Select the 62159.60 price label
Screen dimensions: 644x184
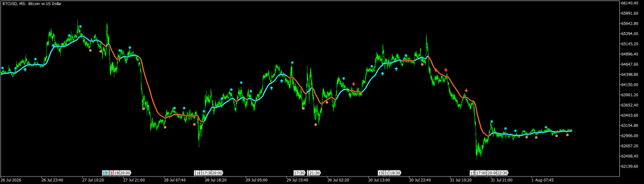(x=630, y=166)
